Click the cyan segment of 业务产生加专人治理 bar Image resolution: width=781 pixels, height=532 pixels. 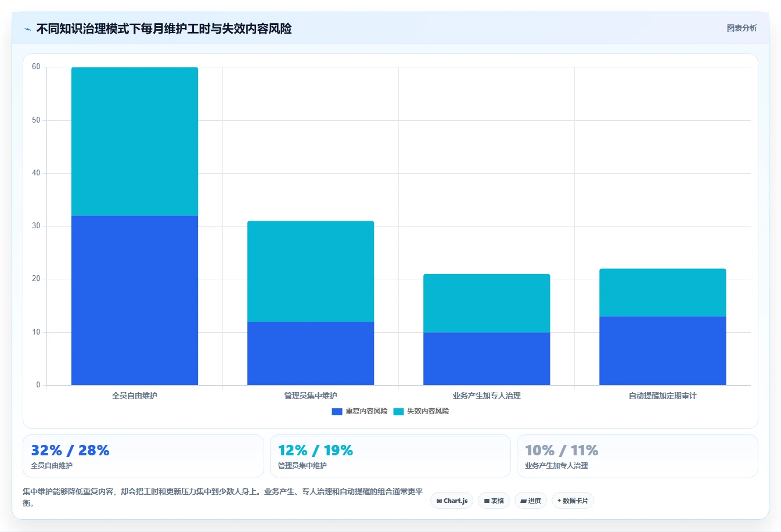[x=487, y=303]
